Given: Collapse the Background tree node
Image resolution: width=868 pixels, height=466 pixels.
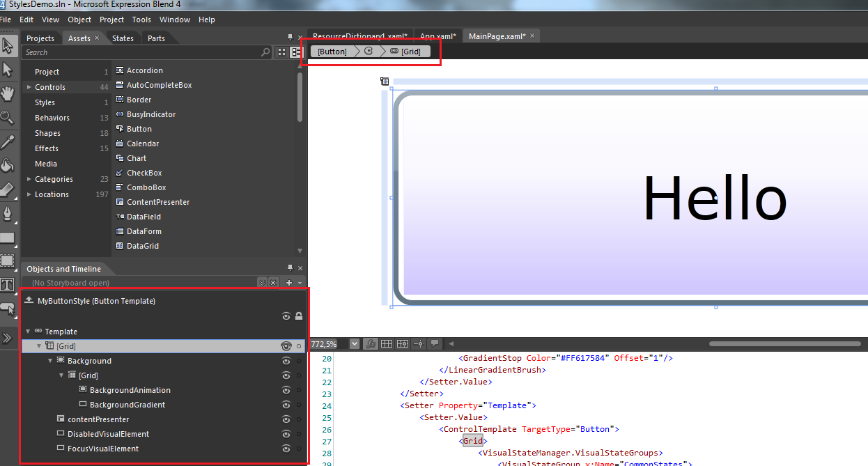Looking at the screenshot, I should (50, 361).
